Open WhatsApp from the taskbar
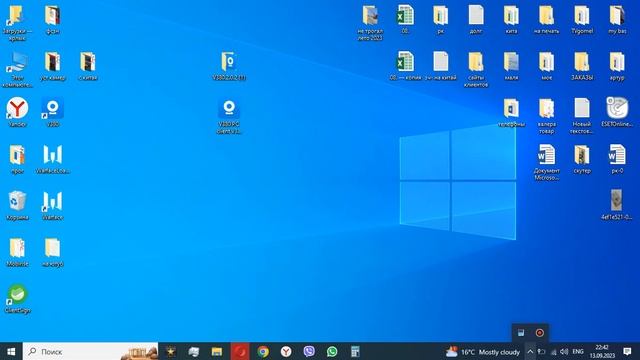The image size is (640, 360). point(332,351)
